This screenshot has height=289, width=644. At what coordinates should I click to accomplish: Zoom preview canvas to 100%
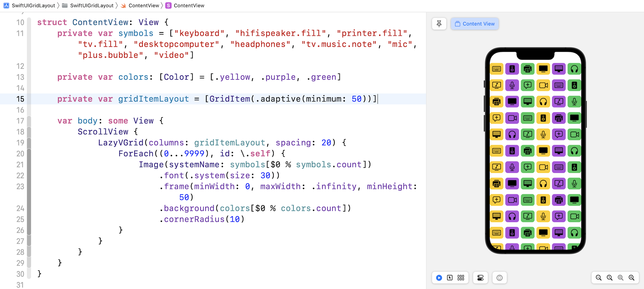pos(609,278)
